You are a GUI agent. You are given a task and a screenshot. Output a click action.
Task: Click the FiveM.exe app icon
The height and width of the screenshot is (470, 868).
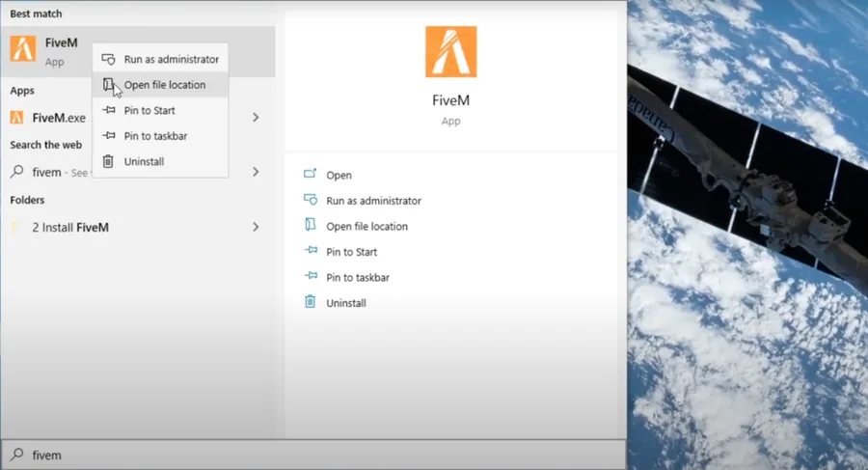pos(16,118)
